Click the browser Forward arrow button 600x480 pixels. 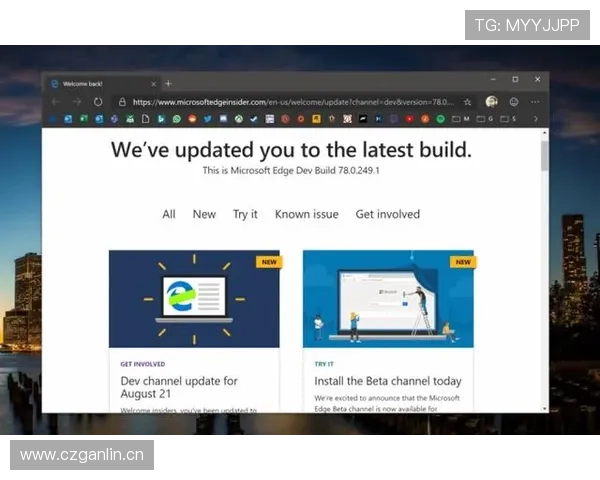(76, 101)
